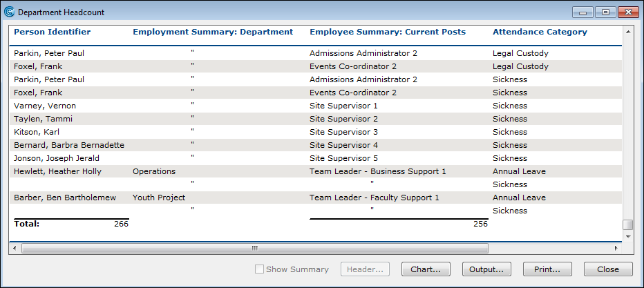Click the Employee Summary: Current Posts header

(388, 32)
